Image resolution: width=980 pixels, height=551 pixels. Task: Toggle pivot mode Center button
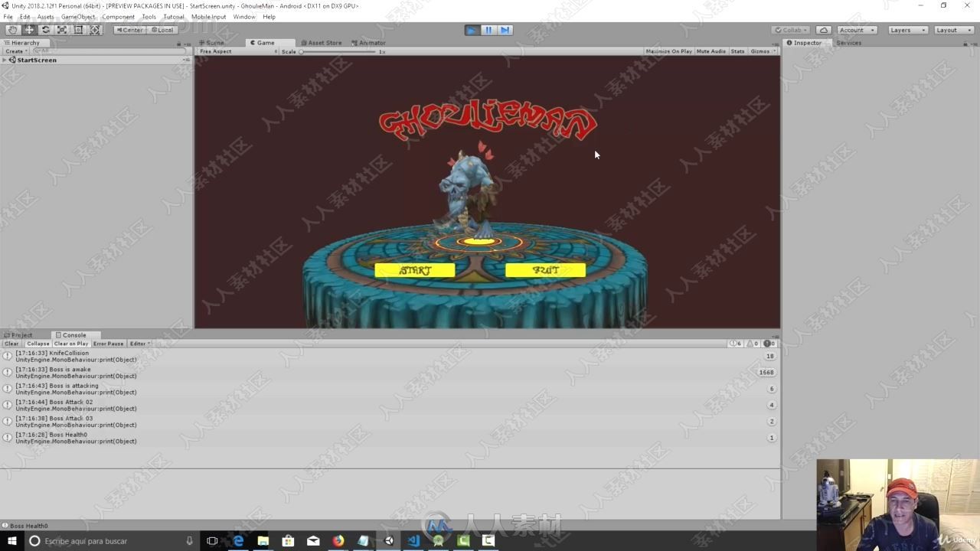pyautogui.click(x=130, y=30)
